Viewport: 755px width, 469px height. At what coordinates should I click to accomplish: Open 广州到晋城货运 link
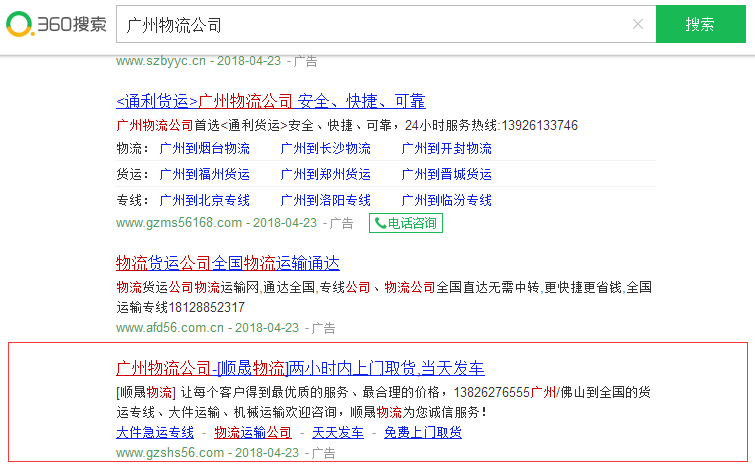point(446,174)
